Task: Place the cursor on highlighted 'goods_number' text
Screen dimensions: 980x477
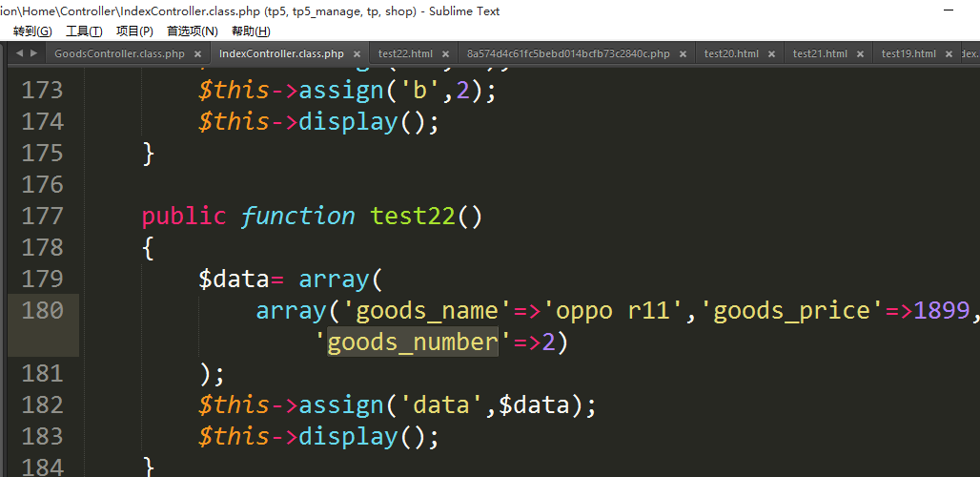Action: pyautogui.click(x=412, y=342)
